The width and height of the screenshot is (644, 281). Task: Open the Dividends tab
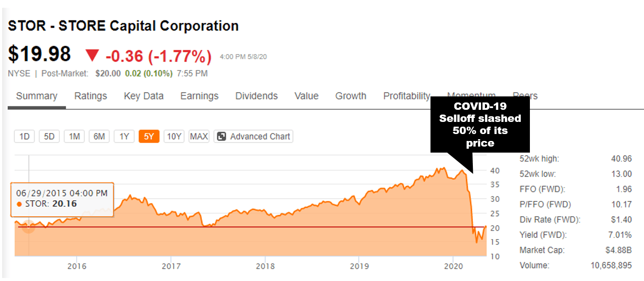coord(256,96)
